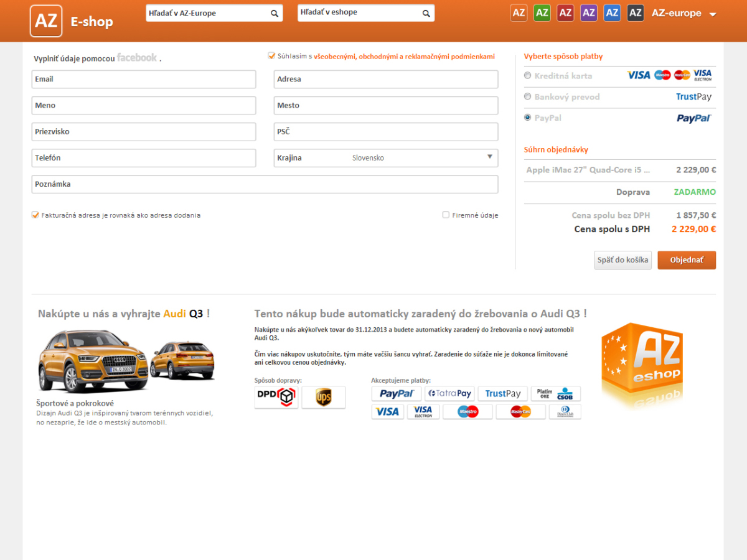
Task: Click the DPD shipping logo
Action: tap(276, 397)
